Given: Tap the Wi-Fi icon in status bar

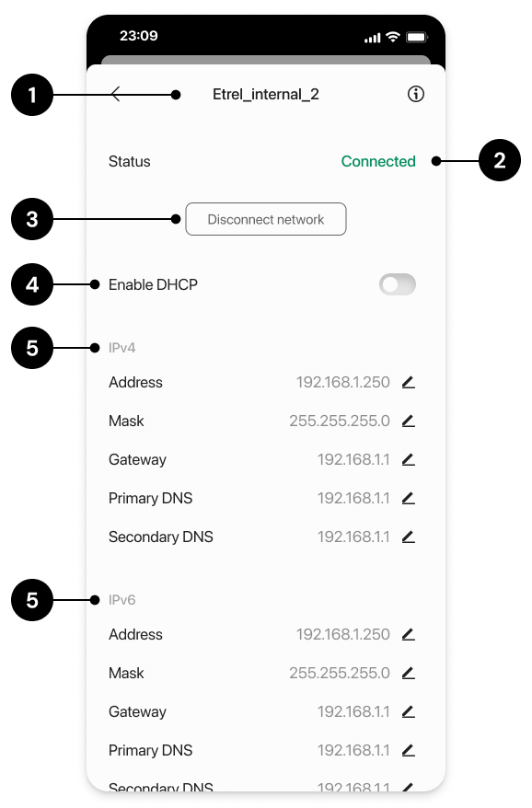Looking at the screenshot, I should click(393, 37).
